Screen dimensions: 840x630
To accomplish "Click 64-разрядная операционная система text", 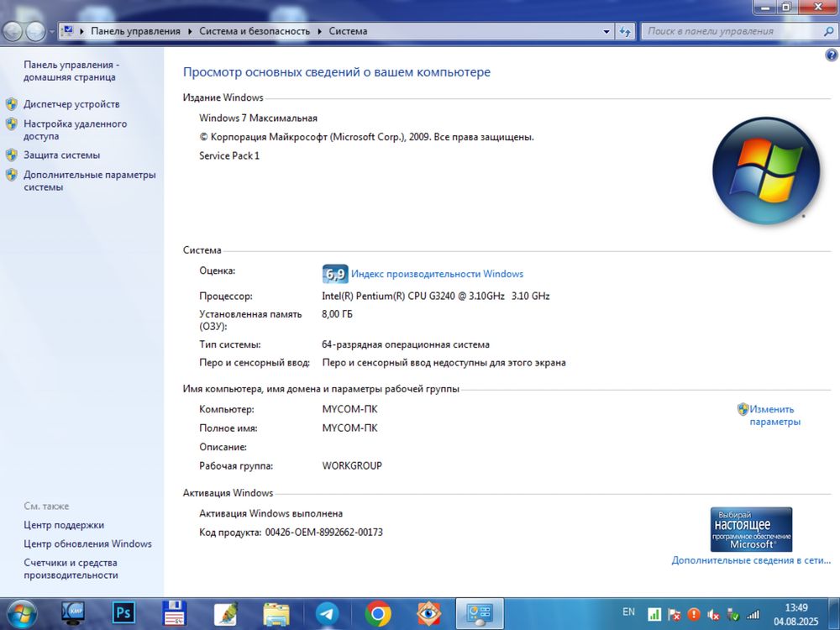I will coord(406,344).
